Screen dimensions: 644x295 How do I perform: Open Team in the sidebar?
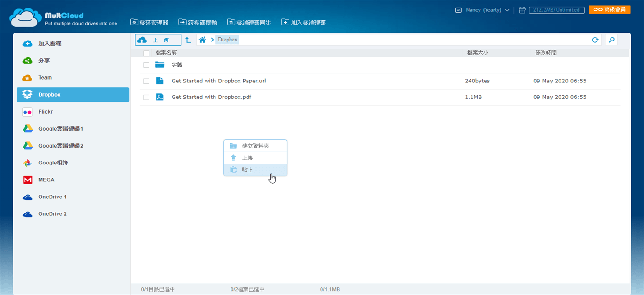point(73,77)
